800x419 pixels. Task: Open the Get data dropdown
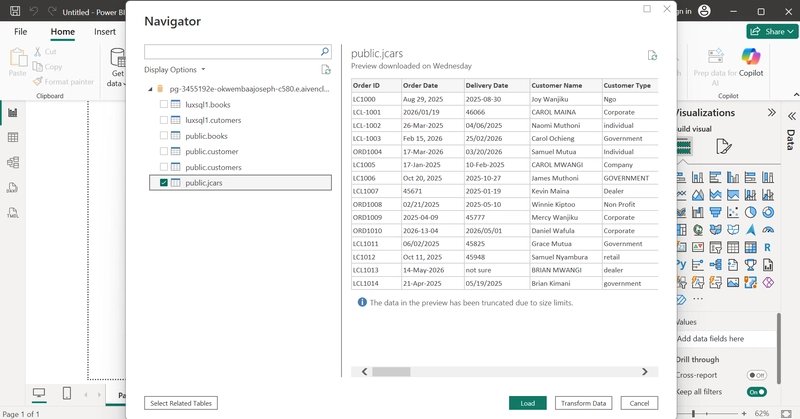pyautogui.click(x=118, y=67)
